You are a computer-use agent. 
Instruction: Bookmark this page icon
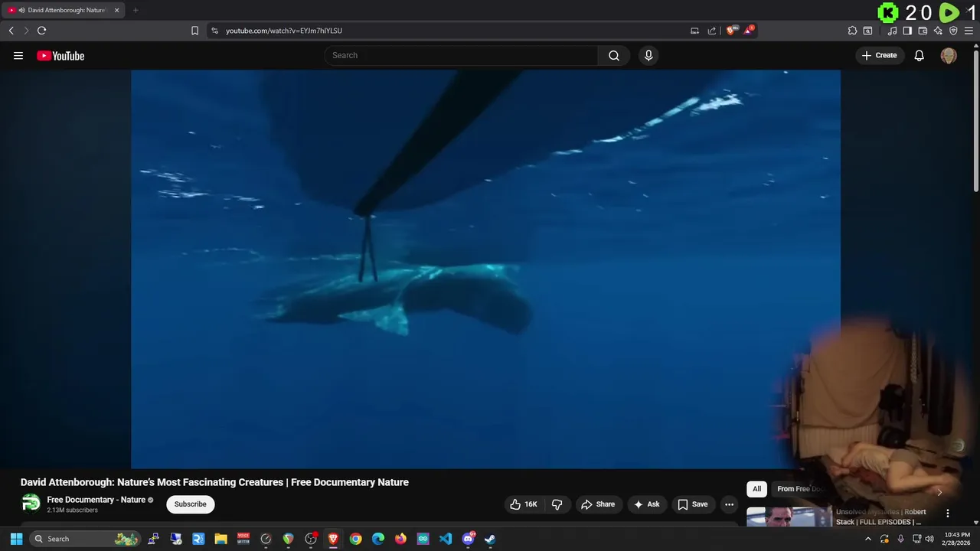[x=194, y=31]
